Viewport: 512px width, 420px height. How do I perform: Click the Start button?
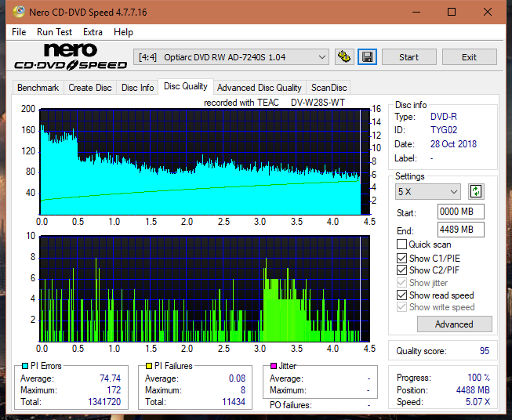409,57
